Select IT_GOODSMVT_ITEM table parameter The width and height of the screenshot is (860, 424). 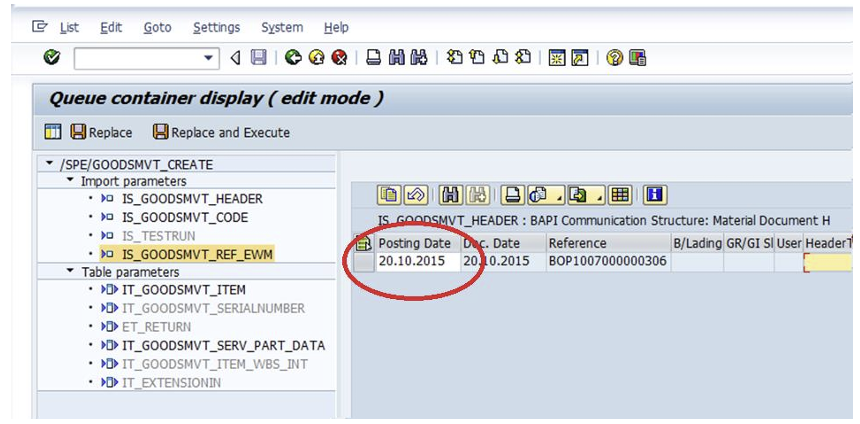click(x=184, y=290)
